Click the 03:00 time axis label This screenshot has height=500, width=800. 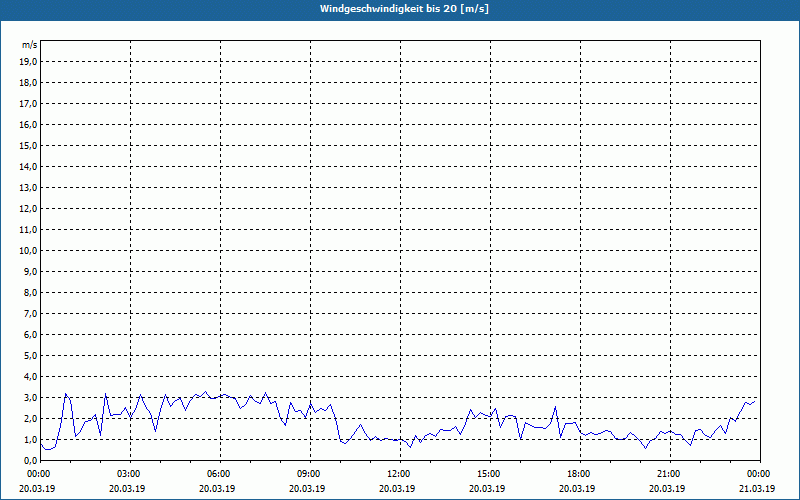(128, 473)
